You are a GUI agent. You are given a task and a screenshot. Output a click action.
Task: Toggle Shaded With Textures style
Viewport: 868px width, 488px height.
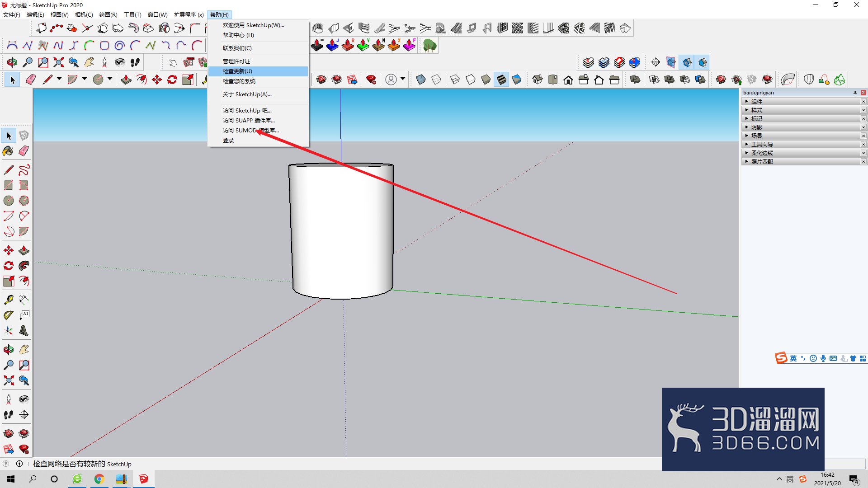(x=501, y=80)
